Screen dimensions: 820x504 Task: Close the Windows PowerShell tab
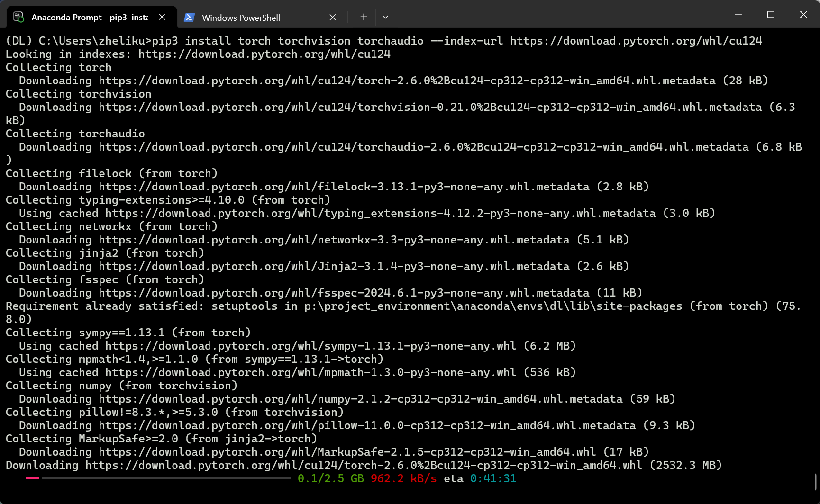[x=333, y=18]
